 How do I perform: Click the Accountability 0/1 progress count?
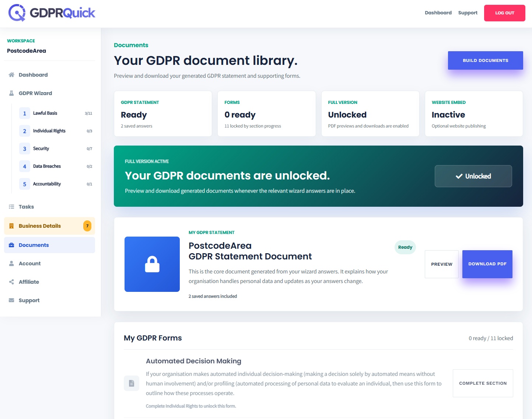coord(89,184)
